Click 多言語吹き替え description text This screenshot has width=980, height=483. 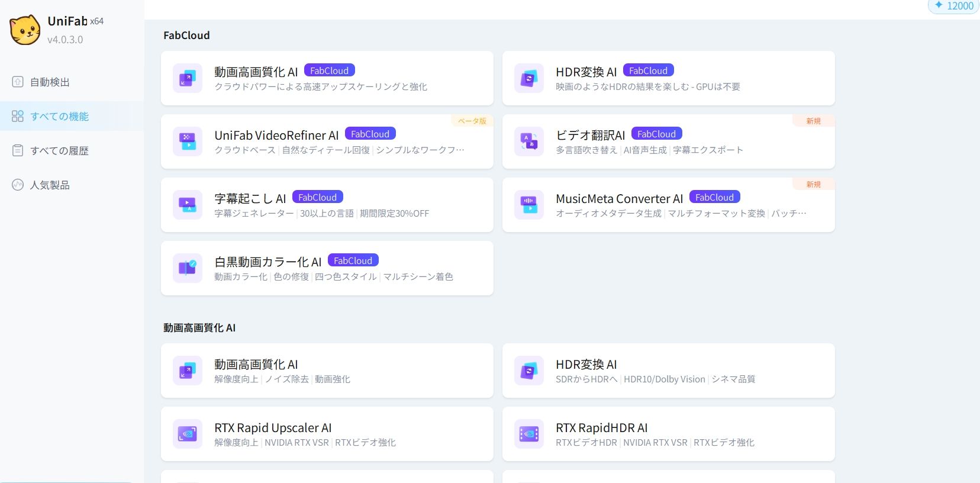coord(586,150)
